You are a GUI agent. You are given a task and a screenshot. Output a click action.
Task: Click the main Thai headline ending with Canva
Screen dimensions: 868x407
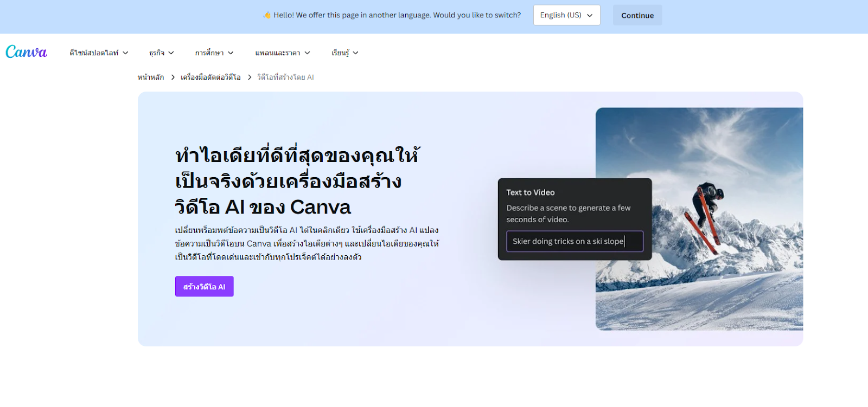297,181
